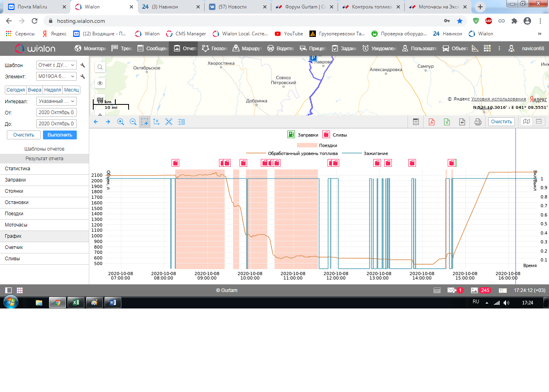Open the Интервал dropdown
This screenshot has width=549, height=392.
coord(56,101)
